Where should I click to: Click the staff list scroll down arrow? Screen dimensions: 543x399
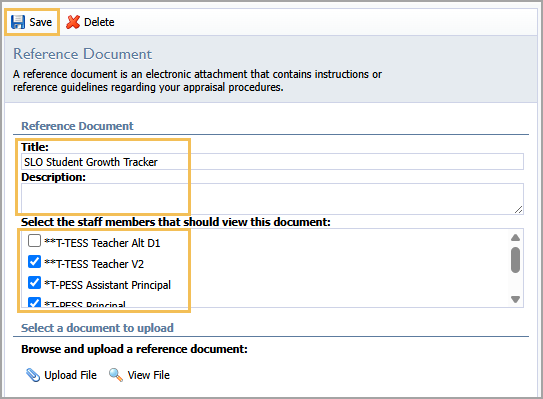click(515, 299)
